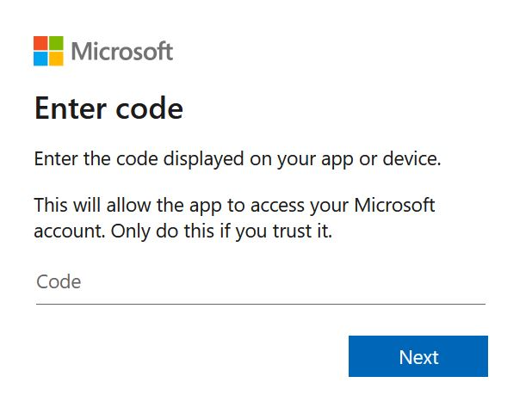Click the underline beneath the Code field

[x=261, y=304]
